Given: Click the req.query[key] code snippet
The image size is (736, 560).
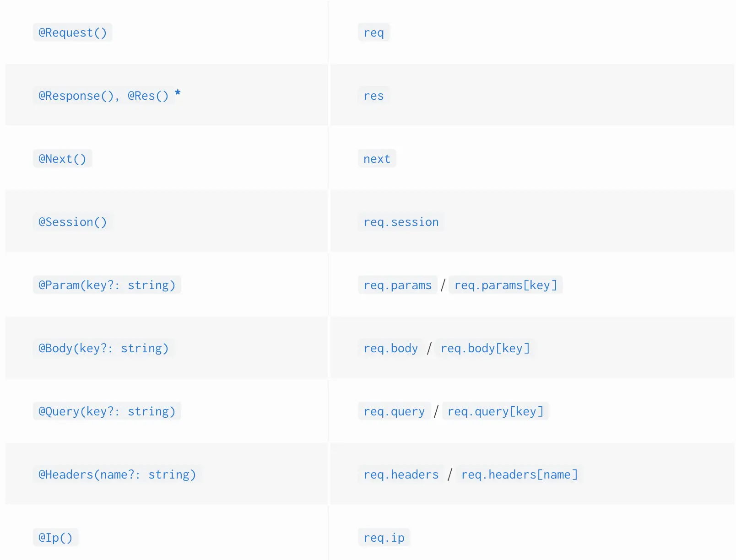Looking at the screenshot, I should [495, 411].
